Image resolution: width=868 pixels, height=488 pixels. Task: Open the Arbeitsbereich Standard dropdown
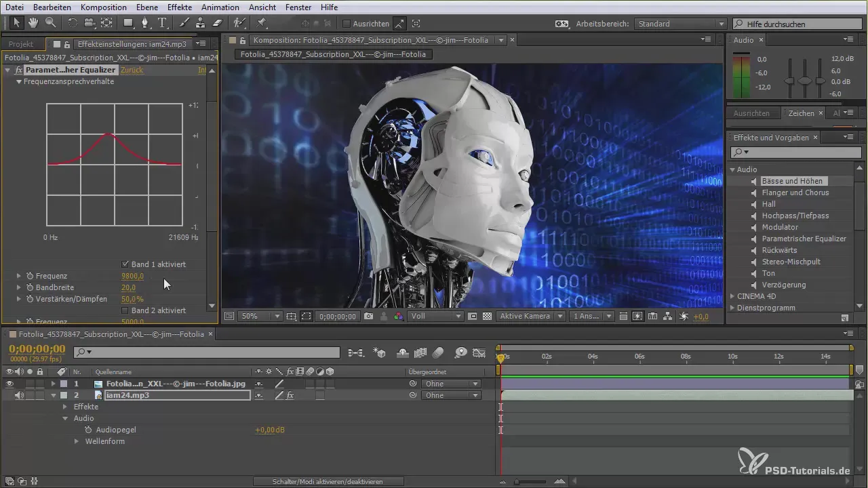[x=680, y=24]
